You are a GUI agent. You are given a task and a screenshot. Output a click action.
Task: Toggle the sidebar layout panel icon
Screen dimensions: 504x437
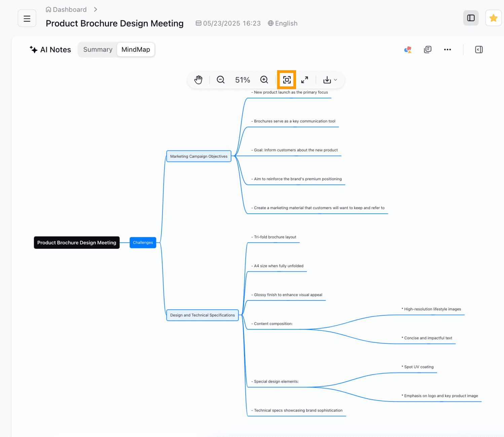[471, 18]
